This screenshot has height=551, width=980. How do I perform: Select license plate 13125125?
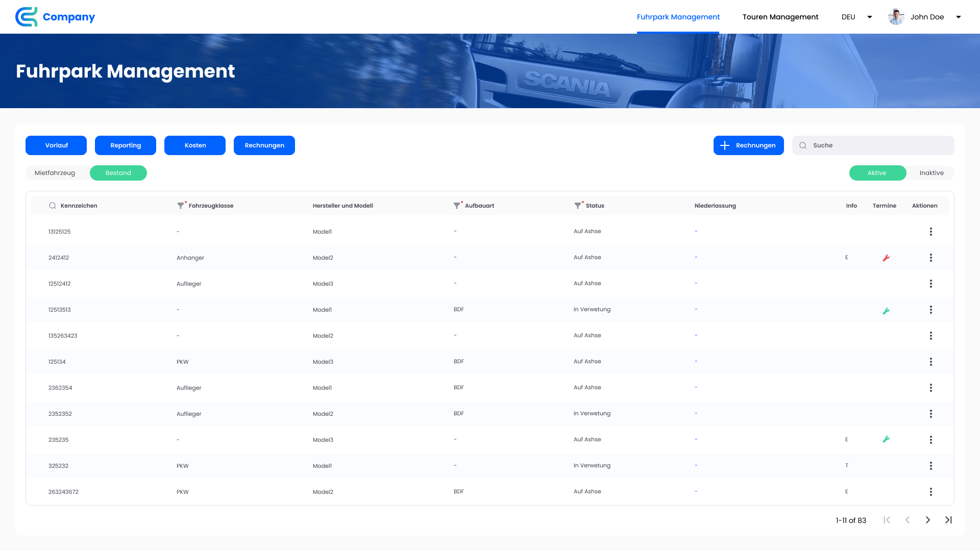tap(60, 232)
